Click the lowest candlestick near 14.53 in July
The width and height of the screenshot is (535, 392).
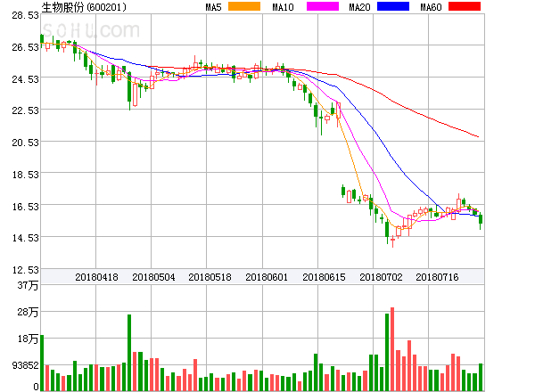[392, 241]
